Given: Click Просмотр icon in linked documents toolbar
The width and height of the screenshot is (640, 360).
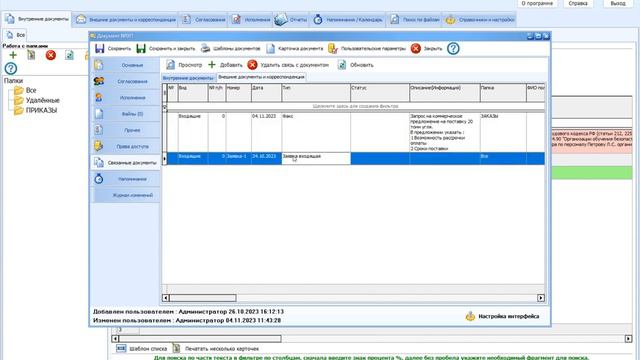Looking at the screenshot, I should point(171,65).
